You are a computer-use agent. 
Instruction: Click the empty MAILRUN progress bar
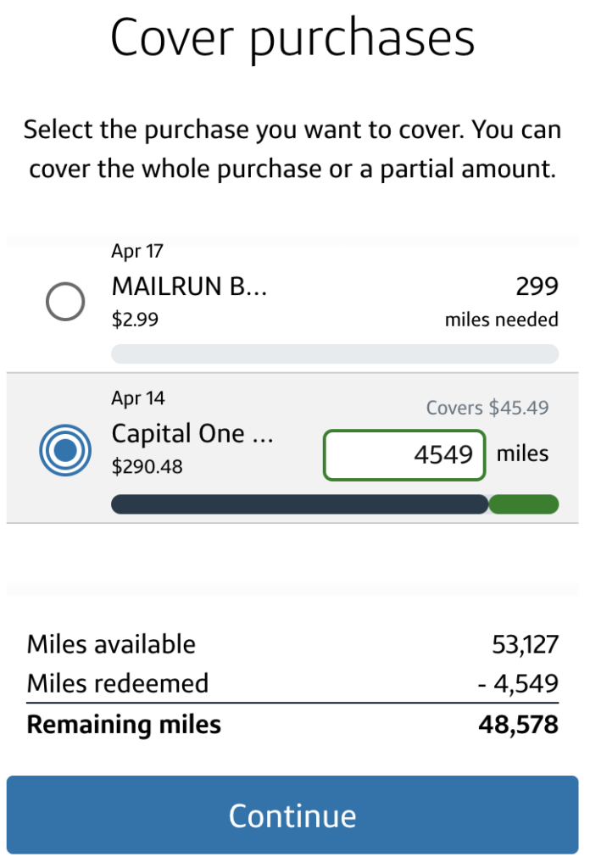(334, 353)
